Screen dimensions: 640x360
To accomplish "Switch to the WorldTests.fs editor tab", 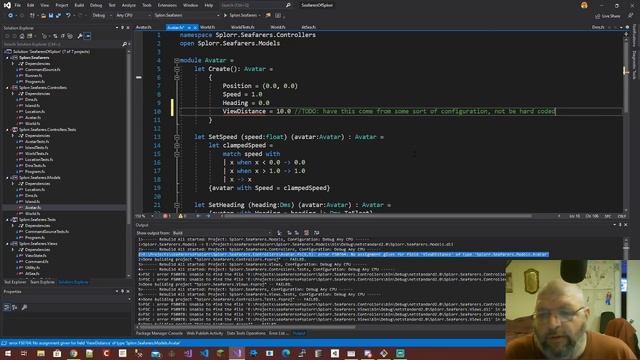I will coord(242,27).
